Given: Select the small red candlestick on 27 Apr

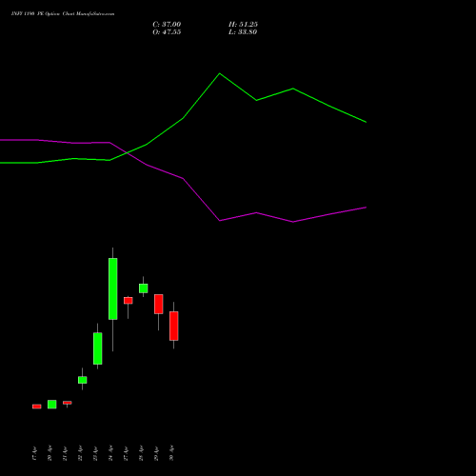Looking at the screenshot, I should coord(129,301).
